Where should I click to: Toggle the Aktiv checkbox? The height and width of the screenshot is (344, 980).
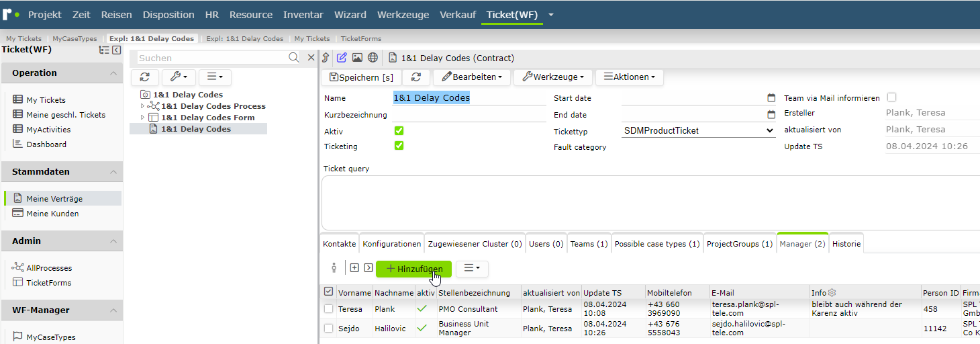(399, 131)
